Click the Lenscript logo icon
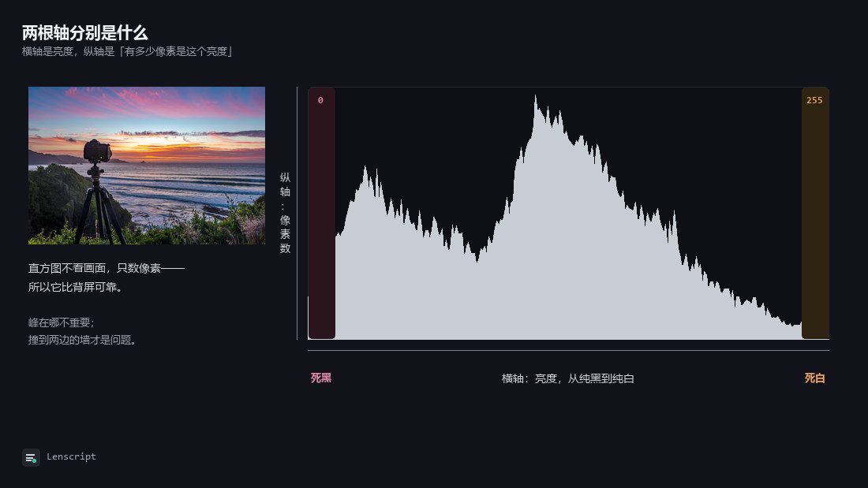This screenshot has height=488, width=868. pos(31,457)
